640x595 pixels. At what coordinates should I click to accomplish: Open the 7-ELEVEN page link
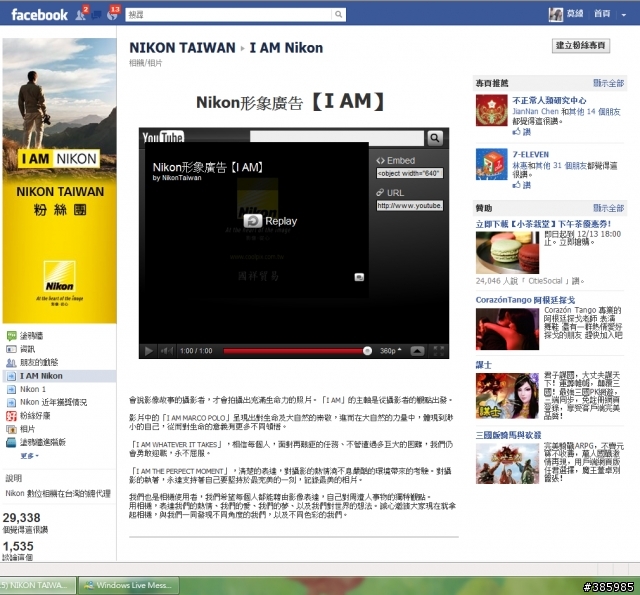531,154
